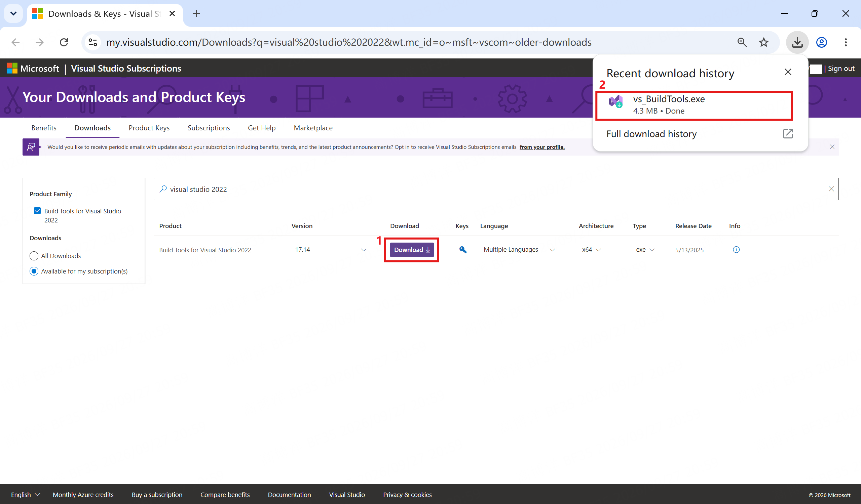861x504 pixels.
Task: Open the Get Help tab
Action: click(262, 128)
